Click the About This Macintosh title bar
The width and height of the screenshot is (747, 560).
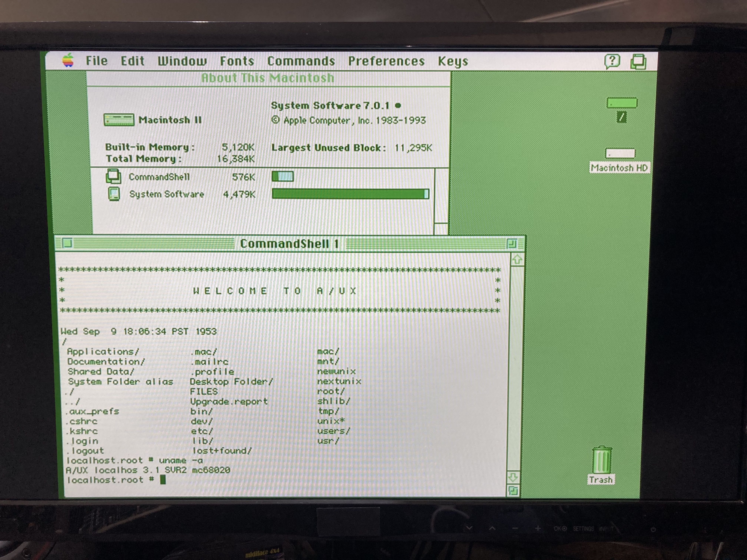pos(268,78)
